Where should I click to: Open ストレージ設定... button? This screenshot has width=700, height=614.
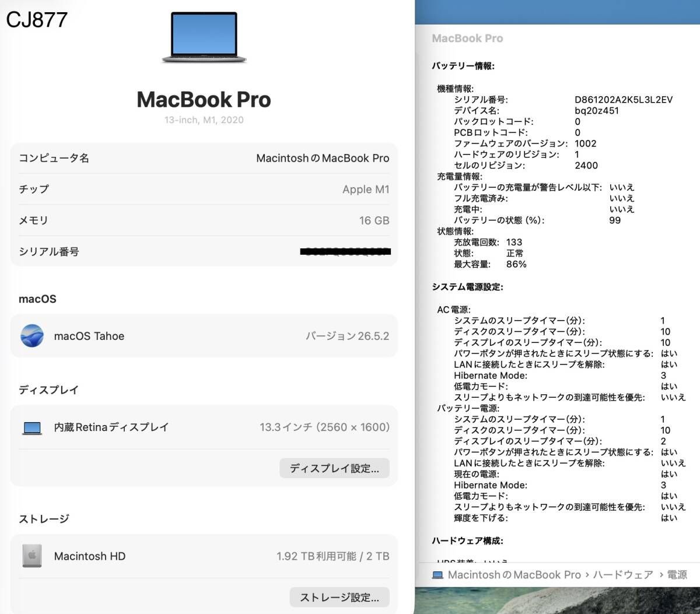[x=339, y=597]
